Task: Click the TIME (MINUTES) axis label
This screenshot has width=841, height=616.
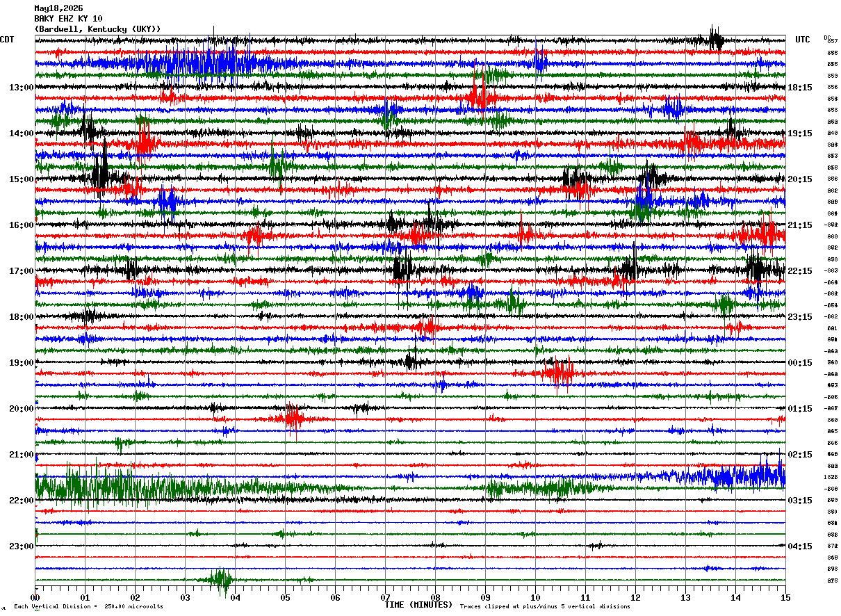Action: pyautogui.click(x=418, y=605)
